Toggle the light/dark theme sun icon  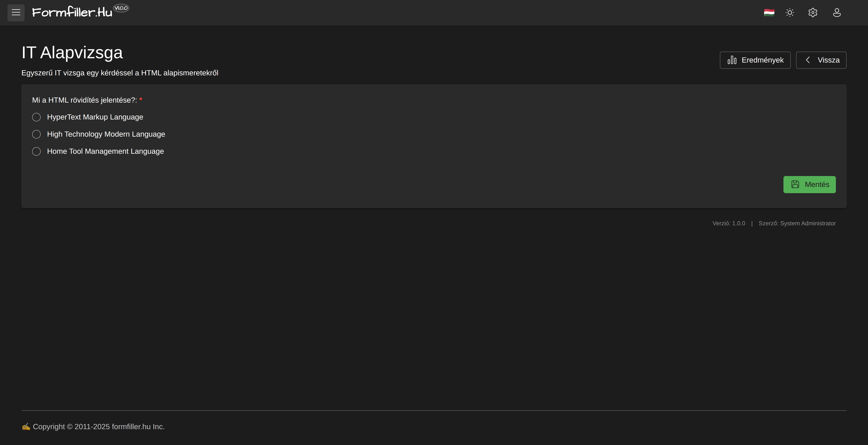790,13
